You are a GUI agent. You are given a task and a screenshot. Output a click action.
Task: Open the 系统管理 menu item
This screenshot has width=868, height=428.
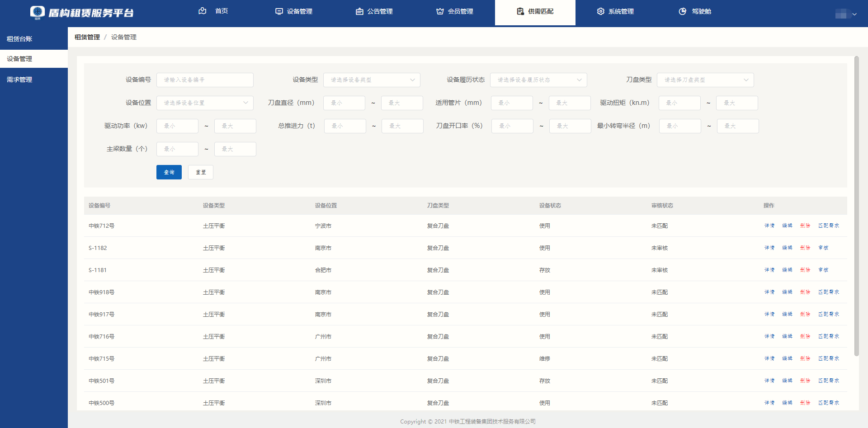click(x=615, y=11)
